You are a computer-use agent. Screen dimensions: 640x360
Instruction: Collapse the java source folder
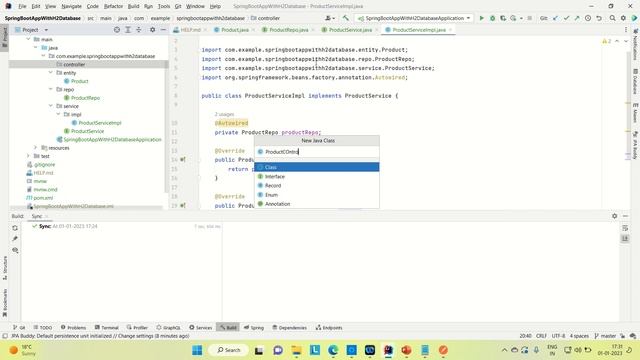coord(36,48)
